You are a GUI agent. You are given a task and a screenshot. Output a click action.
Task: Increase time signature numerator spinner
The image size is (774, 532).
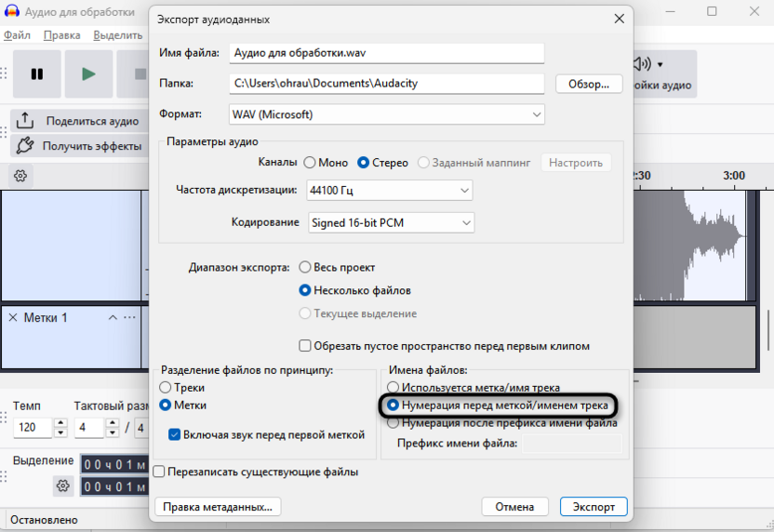coord(113,422)
